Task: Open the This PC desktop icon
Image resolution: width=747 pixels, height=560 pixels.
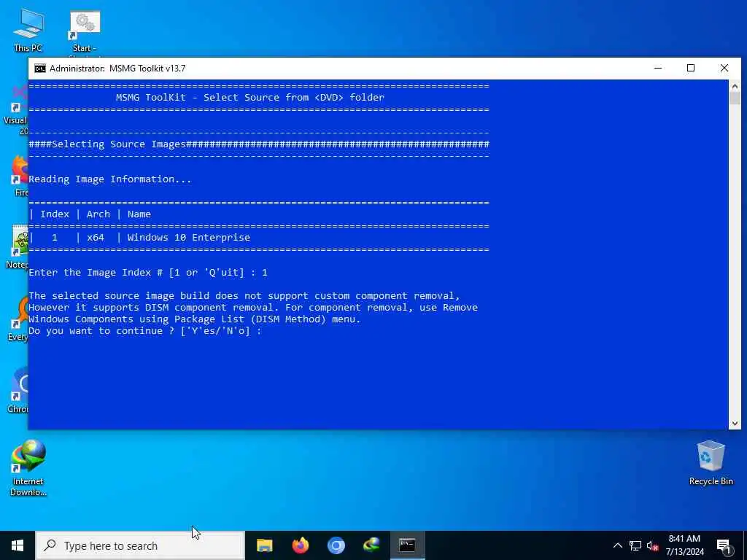Action: click(x=28, y=31)
